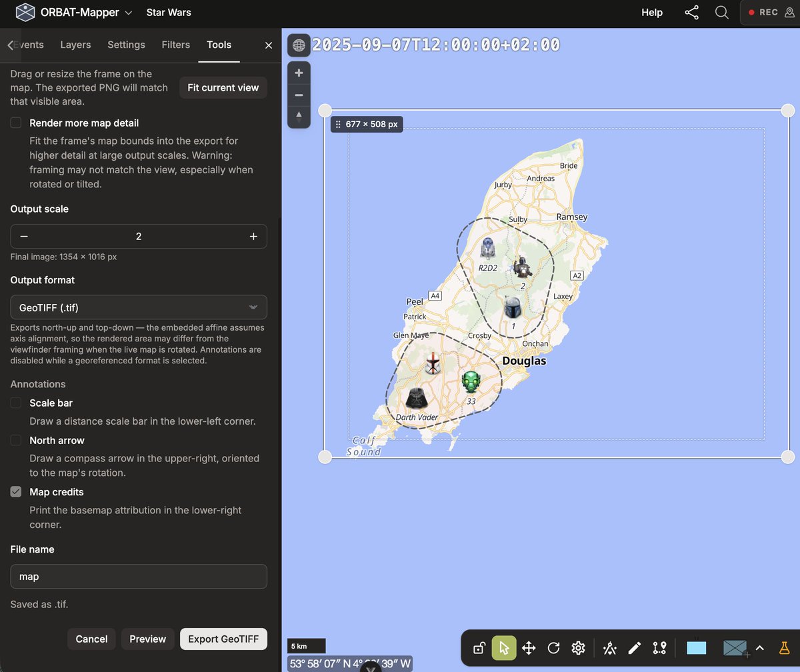Click the Preview button
Viewport: 800px width, 672px height.
coord(148,639)
